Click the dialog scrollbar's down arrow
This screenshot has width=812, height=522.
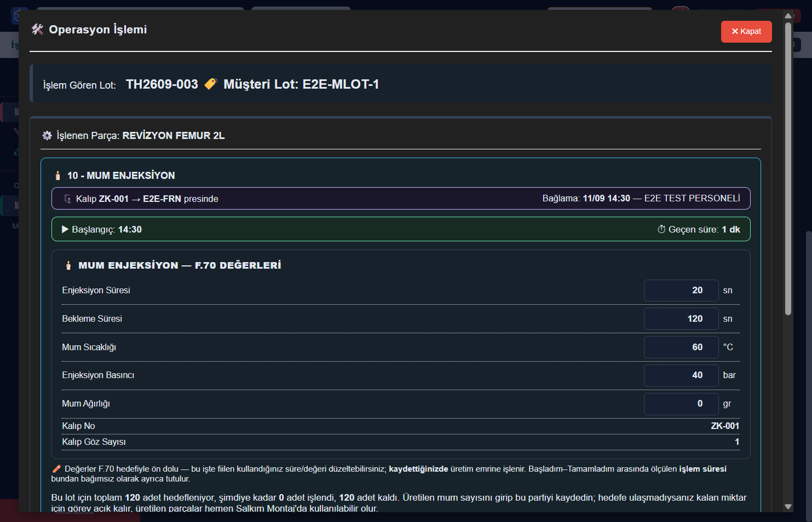click(788, 507)
